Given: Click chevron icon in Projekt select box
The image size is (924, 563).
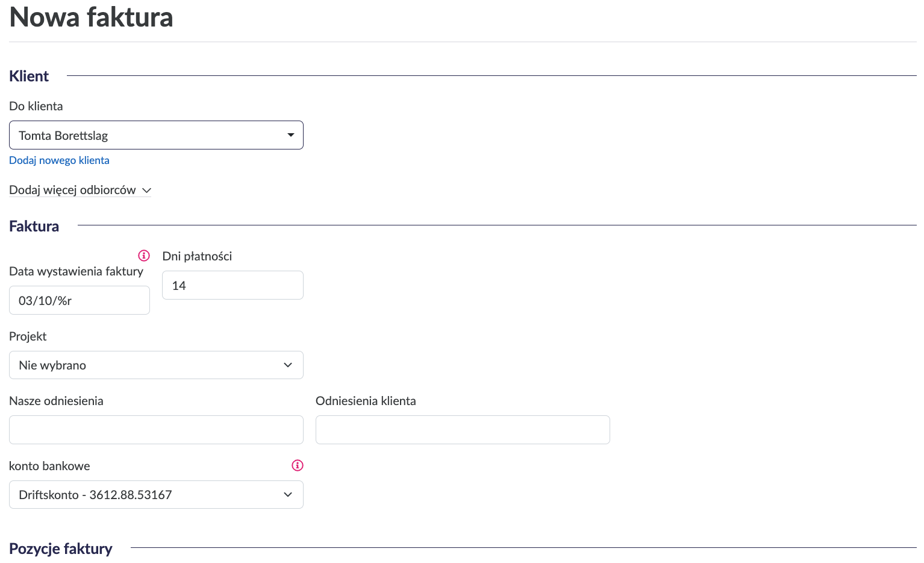Looking at the screenshot, I should [x=288, y=365].
